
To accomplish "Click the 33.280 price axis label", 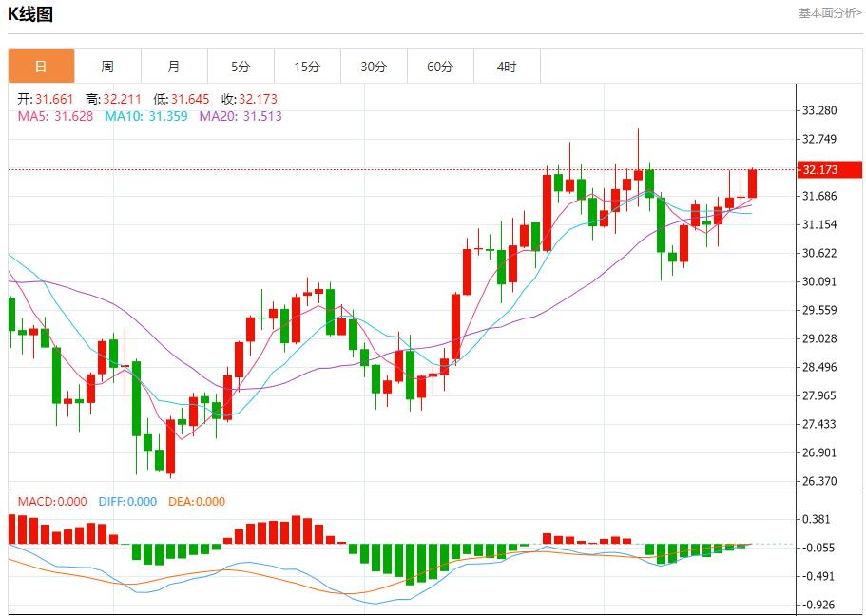I will (819, 110).
